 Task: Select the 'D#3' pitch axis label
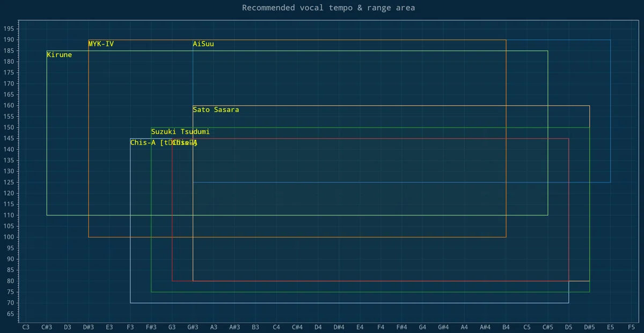coord(89,327)
